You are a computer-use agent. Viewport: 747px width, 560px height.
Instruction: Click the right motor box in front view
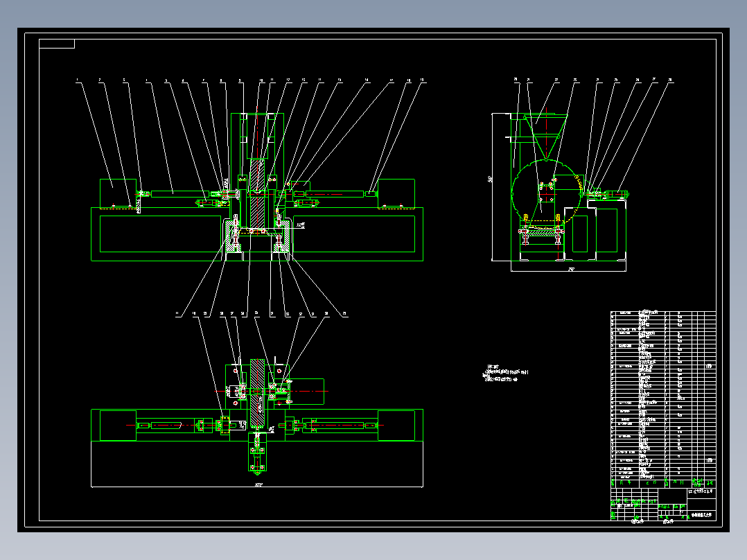point(396,193)
